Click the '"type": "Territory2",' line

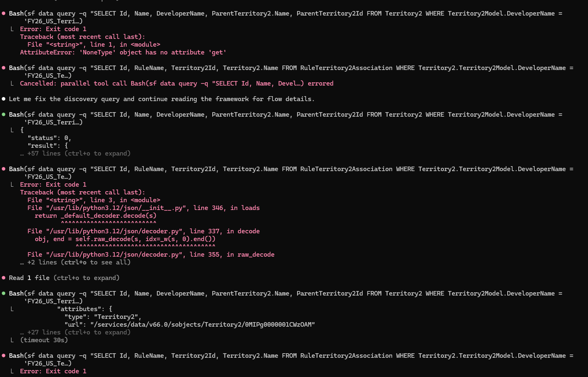pos(103,317)
